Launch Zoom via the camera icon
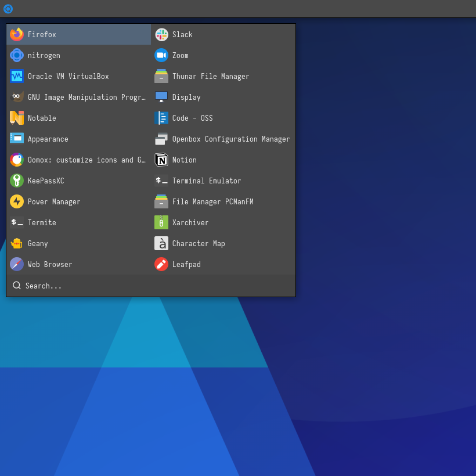The height and width of the screenshot is (476, 476). coord(161,55)
